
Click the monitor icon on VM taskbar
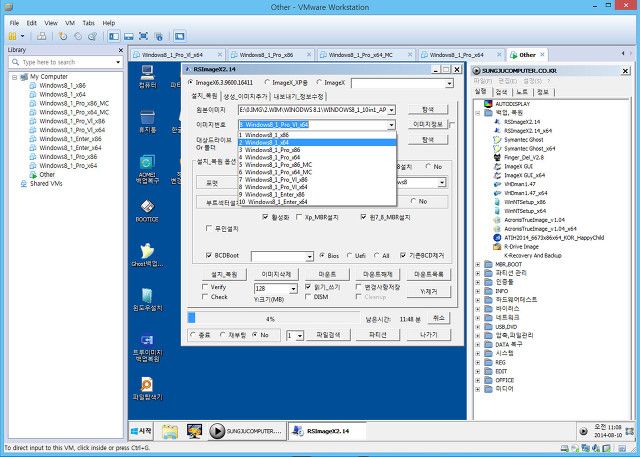194,431
